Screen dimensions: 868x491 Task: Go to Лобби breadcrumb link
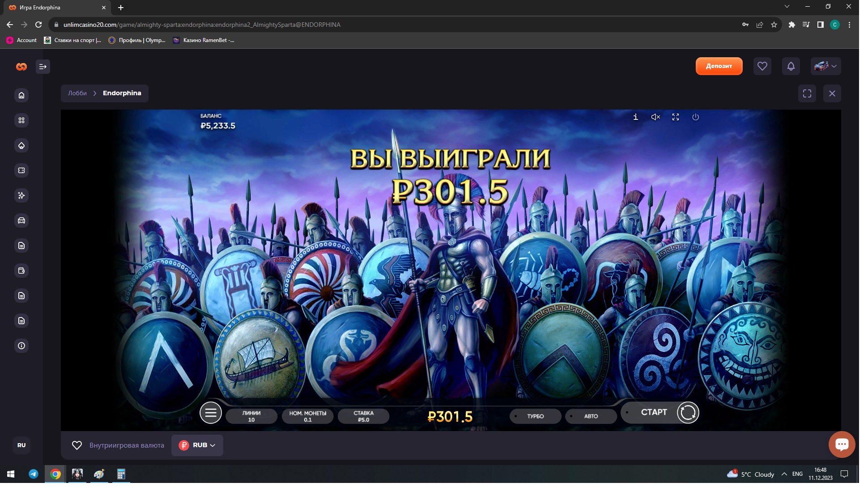(x=77, y=93)
